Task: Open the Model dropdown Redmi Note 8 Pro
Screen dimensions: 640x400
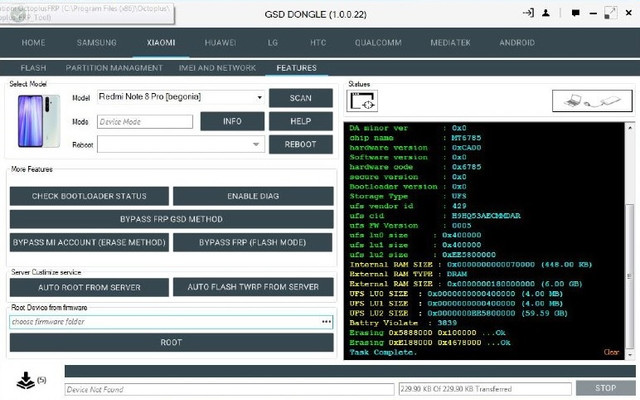Action: [181, 97]
